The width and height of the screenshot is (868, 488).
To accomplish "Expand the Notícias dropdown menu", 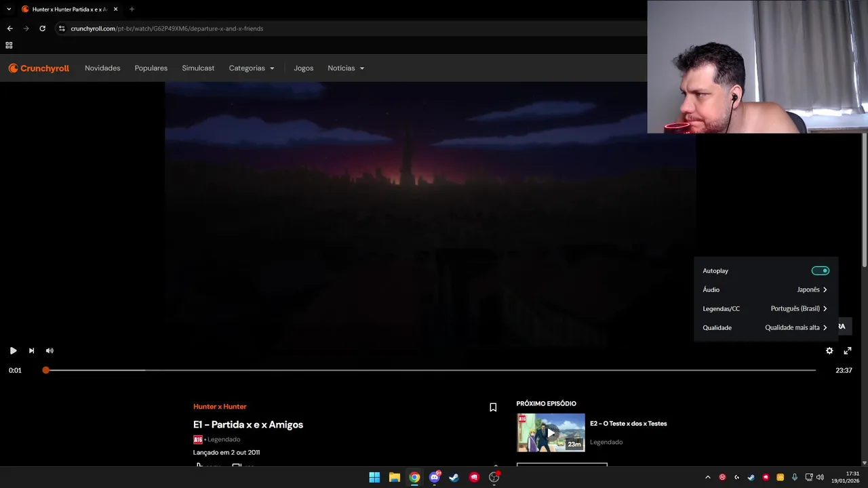I will point(346,68).
